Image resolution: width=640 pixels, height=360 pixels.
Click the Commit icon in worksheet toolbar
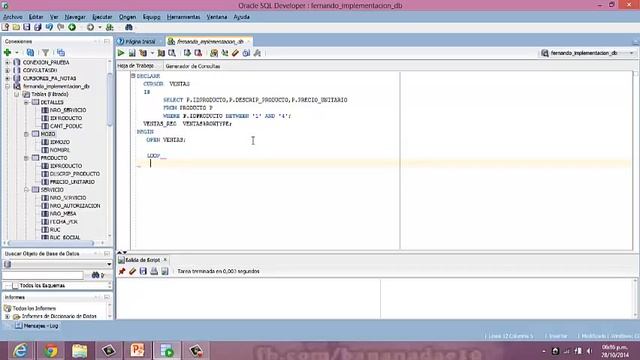(x=187, y=53)
